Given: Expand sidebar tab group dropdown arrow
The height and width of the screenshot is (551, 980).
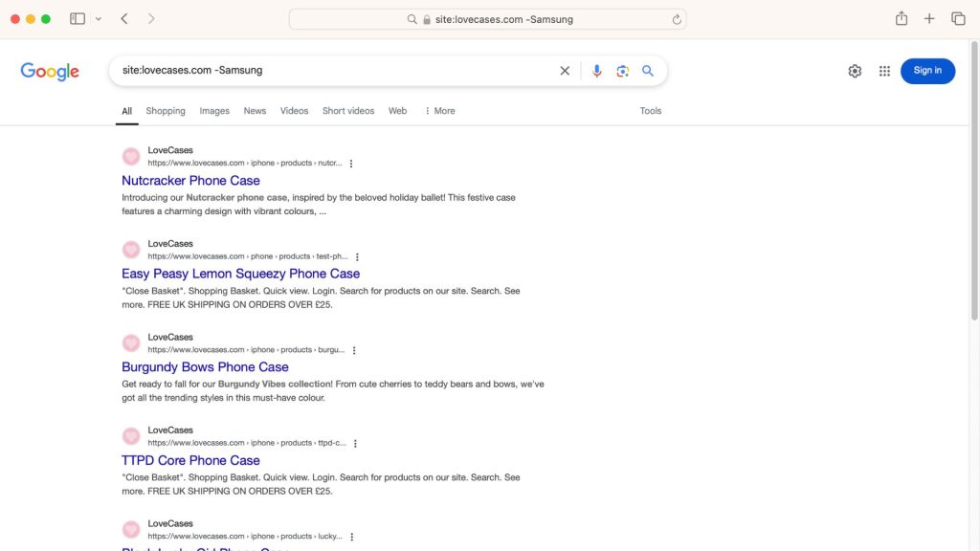Looking at the screenshot, I should pyautogui.click(x=98, y=19).
